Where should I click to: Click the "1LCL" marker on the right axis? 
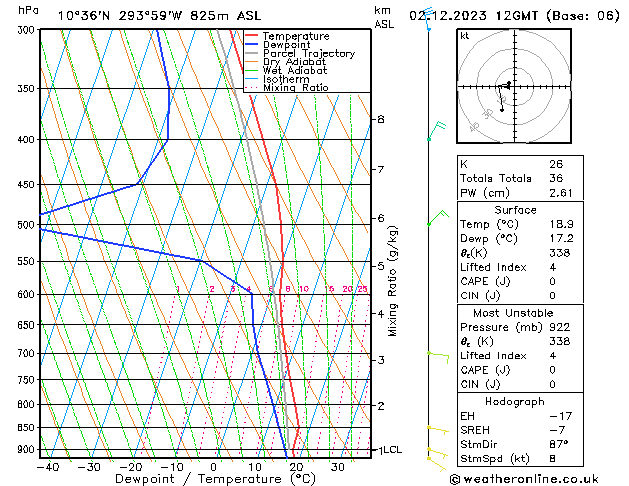[x=390, y=450]
